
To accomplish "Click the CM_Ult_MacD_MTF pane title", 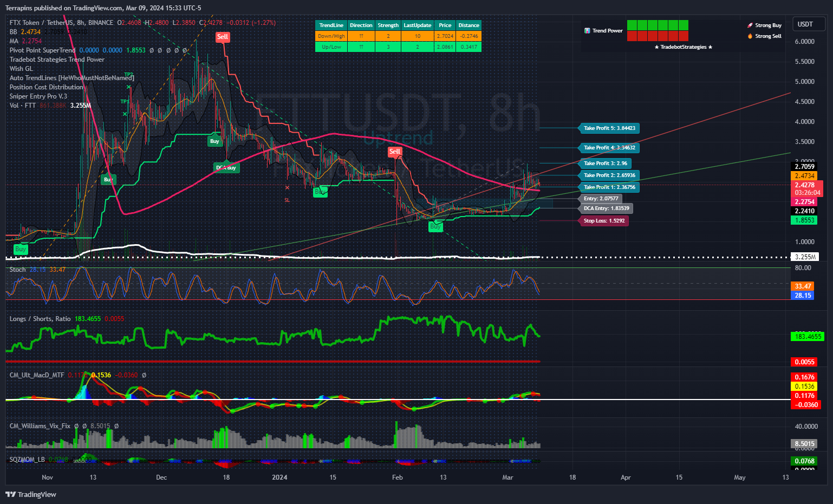I will 37,375.
